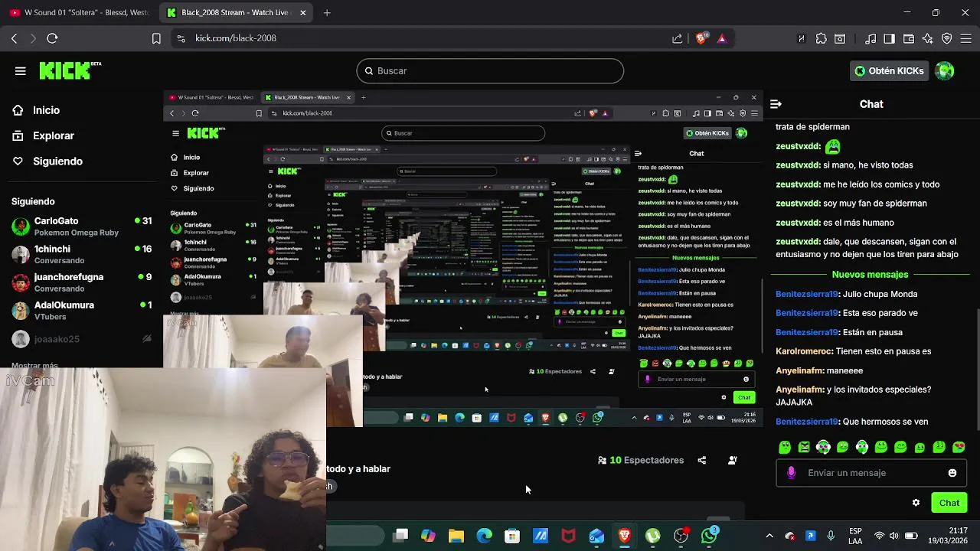The width and height of the screenshot is (980, 551).
Task: Send message with green Chat button
Action: (x=949, y=503)
